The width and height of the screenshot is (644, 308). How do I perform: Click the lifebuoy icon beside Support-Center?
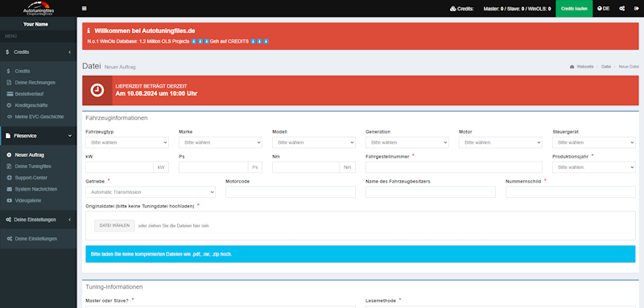(10, 178)
